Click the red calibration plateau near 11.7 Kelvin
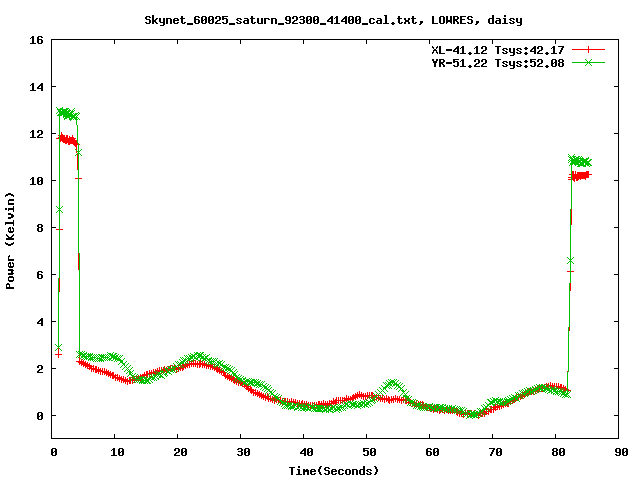The width and height of the screenshot is (640, 480). (68, 141)
